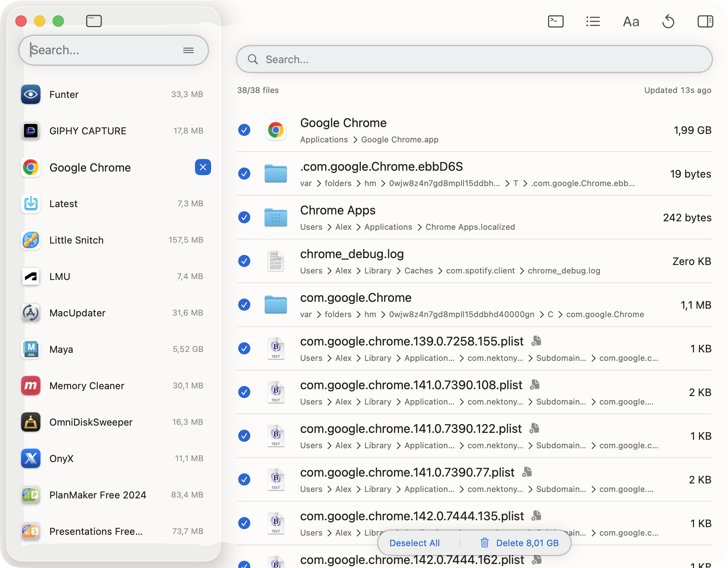Select LMU in the app list
This screenshot has height=568, width=728.
(x=113, y=276)
